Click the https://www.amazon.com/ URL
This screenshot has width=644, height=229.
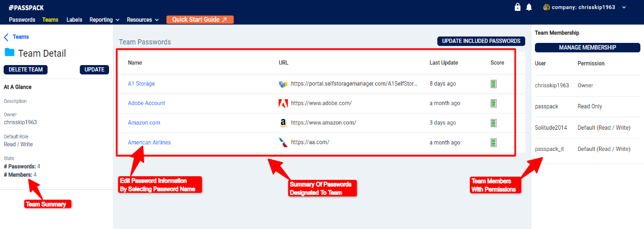pyautogui.click(x=324, y=123)
